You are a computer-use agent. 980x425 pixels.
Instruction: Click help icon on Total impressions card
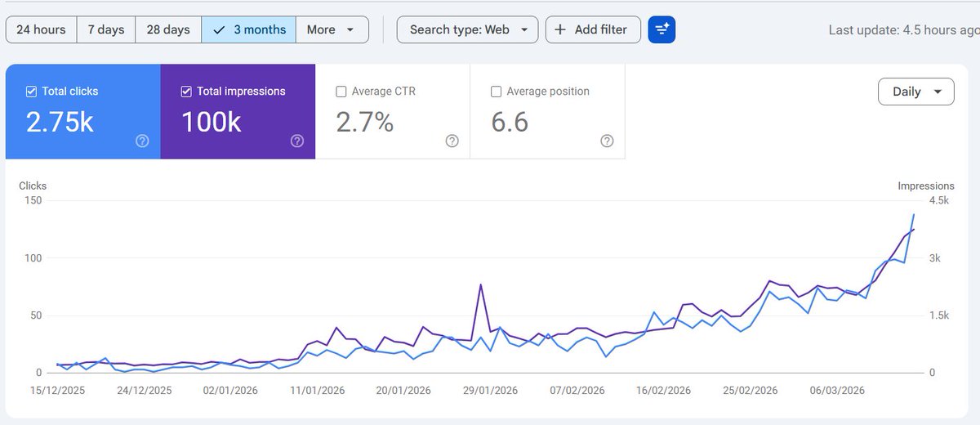(x=297, y=141)
